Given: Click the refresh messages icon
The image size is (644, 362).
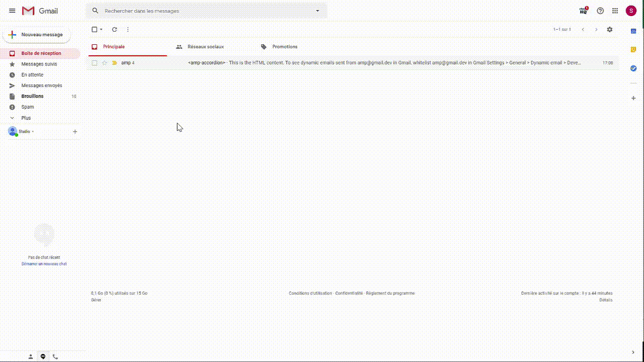Looking at the screenshot, I should 115,30.
